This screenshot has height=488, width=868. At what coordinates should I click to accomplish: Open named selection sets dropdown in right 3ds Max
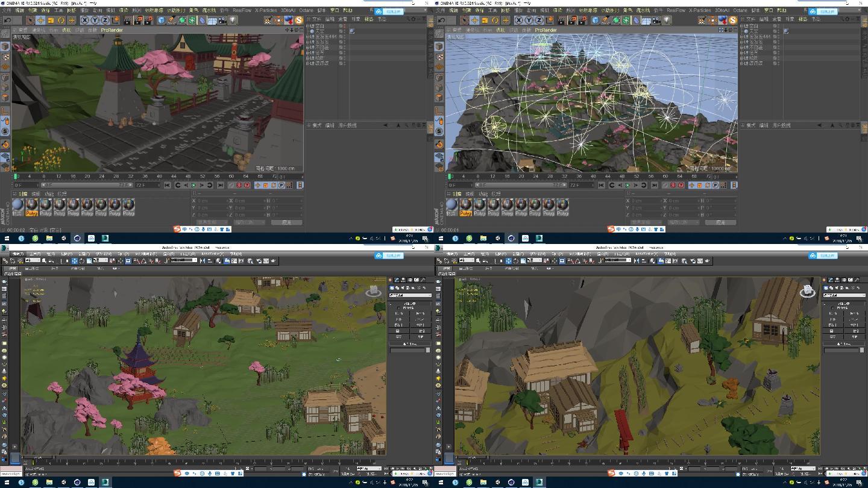pos(618,260)
